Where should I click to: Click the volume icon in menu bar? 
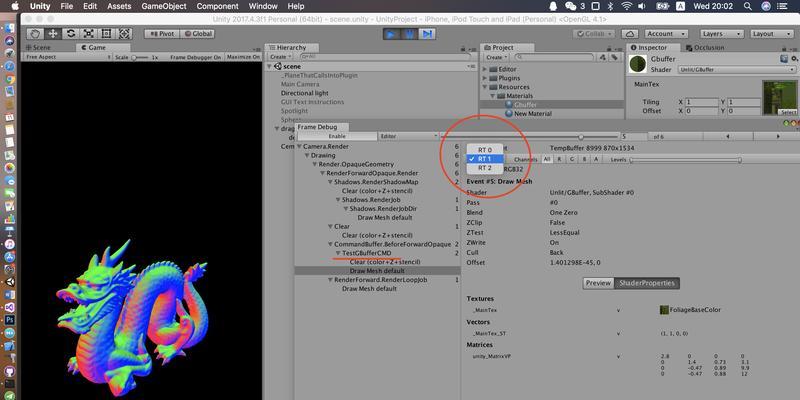pyautogui.click(x=642, y=6)
